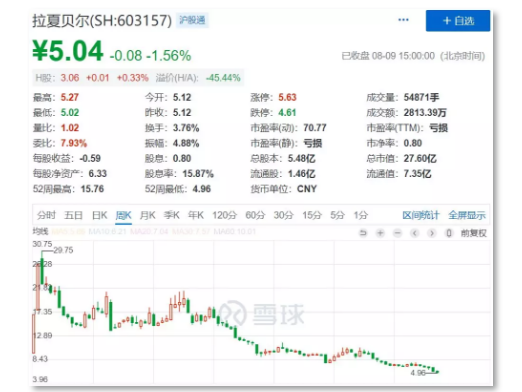The height and width of the screenshot is (392, 522).
Task: Toggle the candlestick style icon
Action: point(449,233)
